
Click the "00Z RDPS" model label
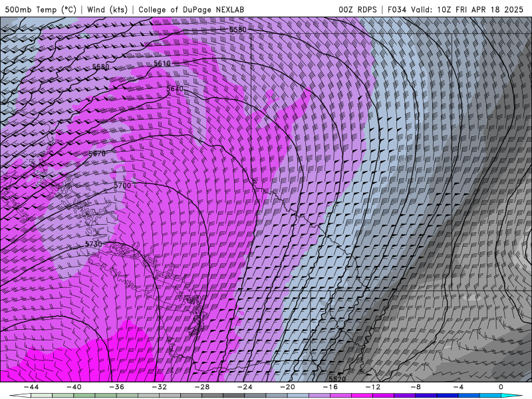tap(357, 9)
